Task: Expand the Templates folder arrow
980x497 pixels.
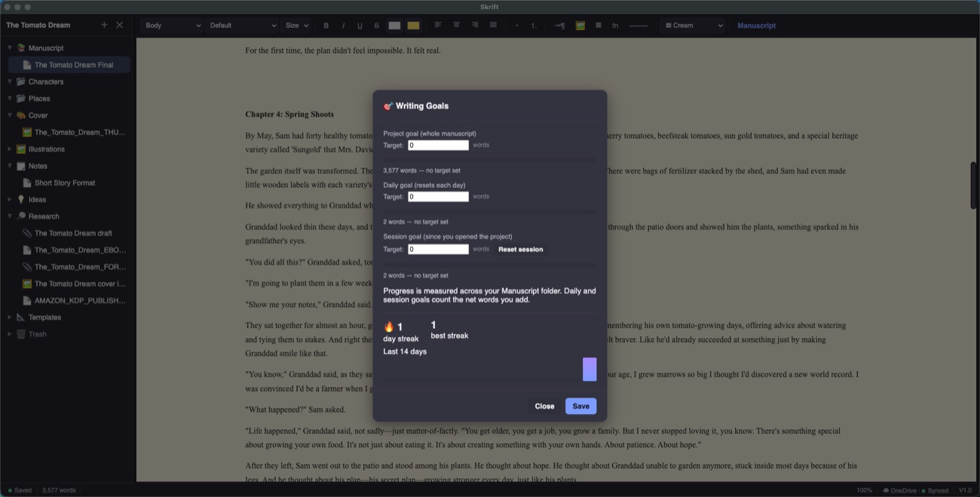Action: (x=10, y=318)
